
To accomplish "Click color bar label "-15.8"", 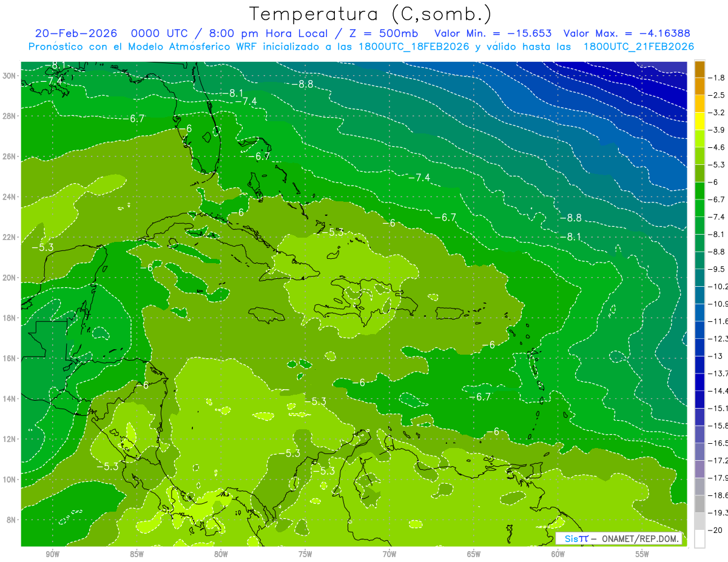I will pos(718,426).
